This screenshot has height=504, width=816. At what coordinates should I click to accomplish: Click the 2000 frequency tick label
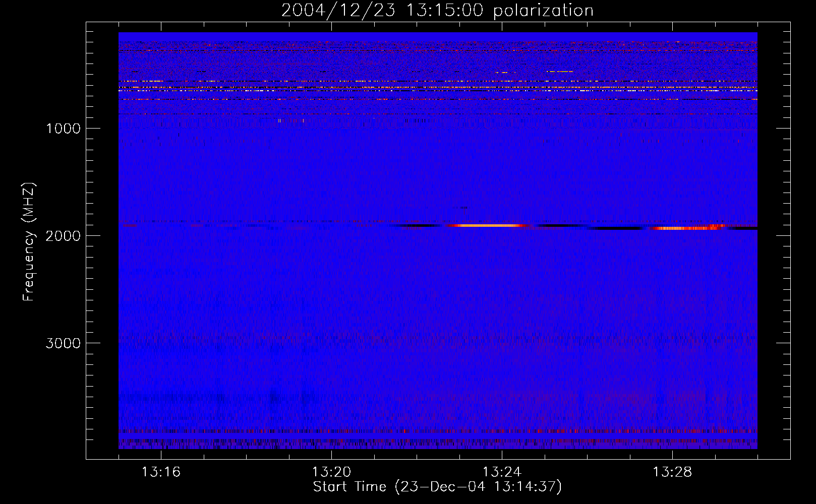[63, 236]
